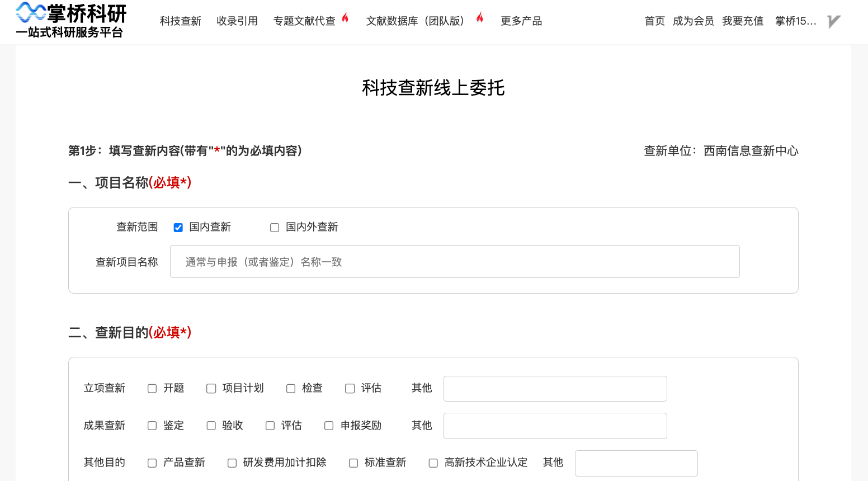This screenshot has height=481, width=868.
Task: Check the 检查 checkbox
Action: pyautogui.click(x=291, y=389)
